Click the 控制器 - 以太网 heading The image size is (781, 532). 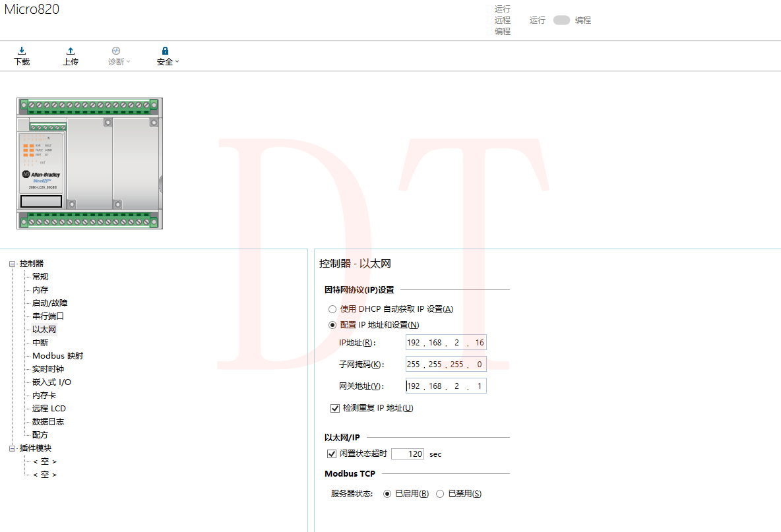[x=355, y=263]
